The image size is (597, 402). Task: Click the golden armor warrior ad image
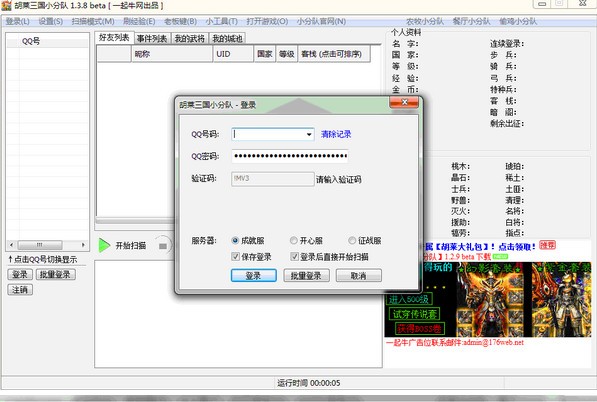pyautogui.click(x=489, y=300)
